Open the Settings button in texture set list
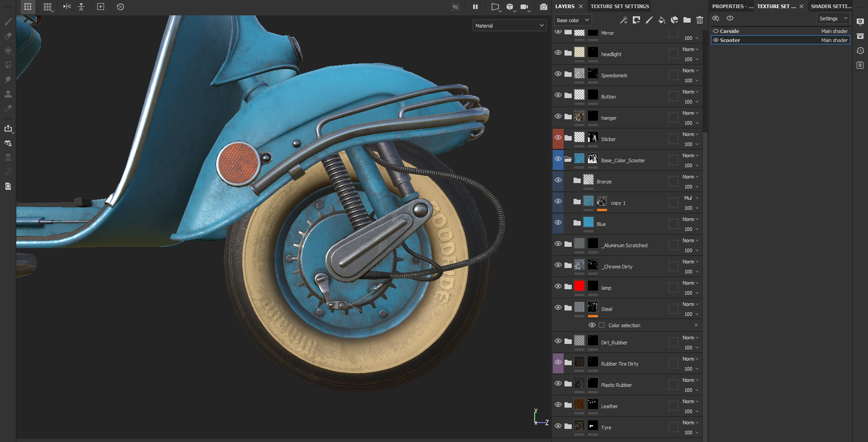The height and width of the screenshot is (442, 868). (x=833, y=19)
